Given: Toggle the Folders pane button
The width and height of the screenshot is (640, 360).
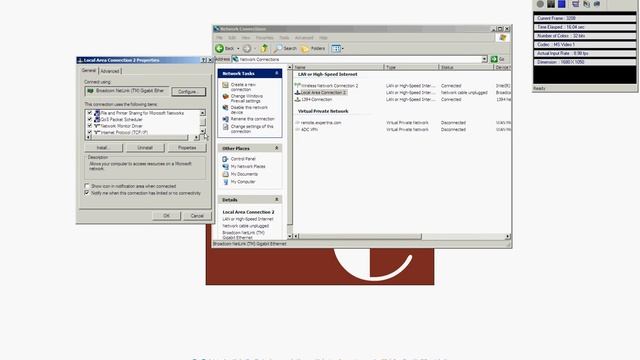Looking at the screenshot, I should (x=313, y=49).
